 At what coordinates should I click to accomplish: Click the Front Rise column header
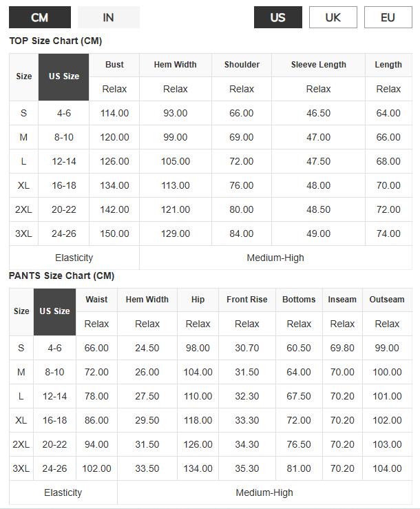pos(246,300)
